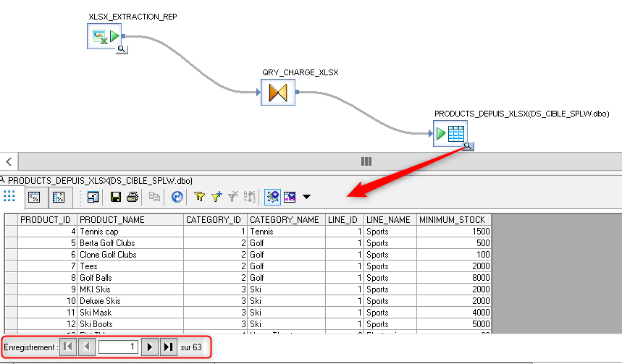The height and width of the screenshot is (364, 622).
Task: Go to the next record
Action: tap(150, 347)
